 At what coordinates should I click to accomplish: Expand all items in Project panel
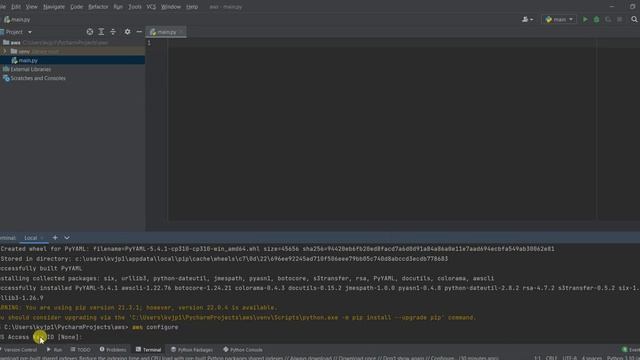pyautogui.click(x=101, y=32)
